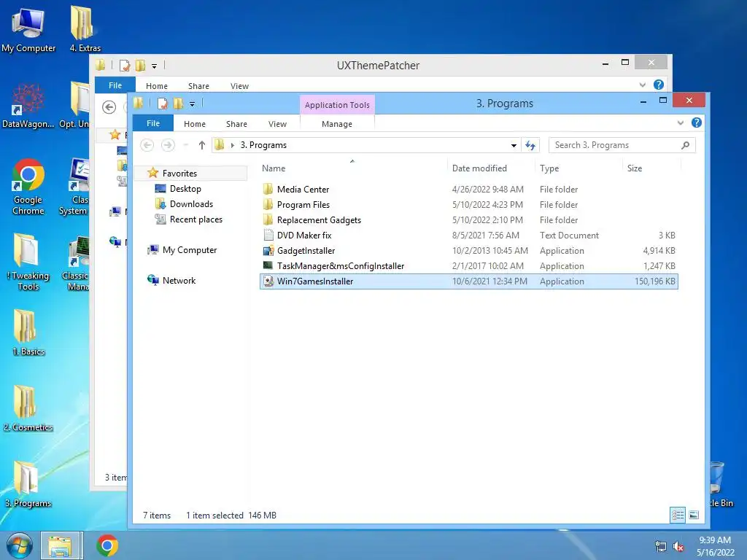Expand the ribbon in 3. Programs window
The width and height of the screenshot is (747, 560).
pos(681,122)
